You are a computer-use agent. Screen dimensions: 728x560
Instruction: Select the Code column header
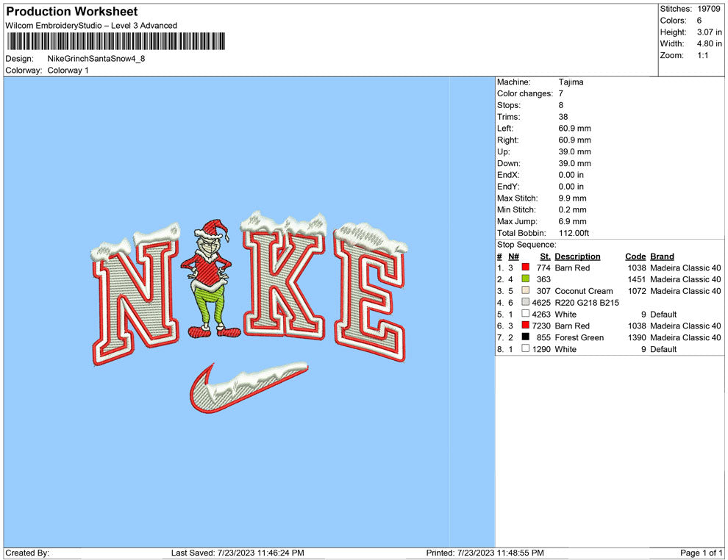coord(635,256)
